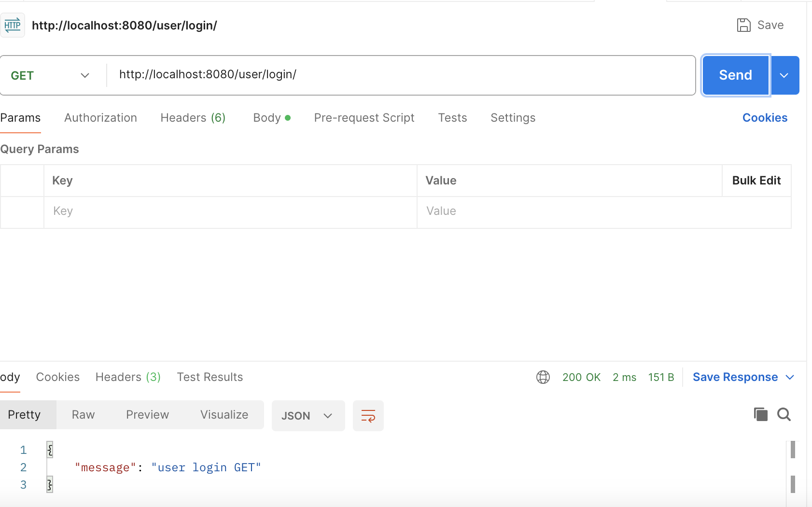Open the Authorization tab

[100, 118]
